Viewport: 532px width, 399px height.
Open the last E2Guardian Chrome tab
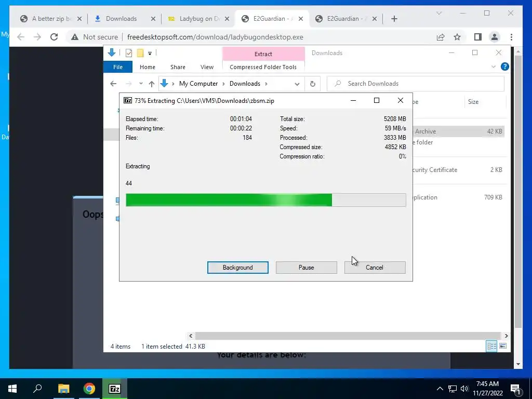[345, 19]
